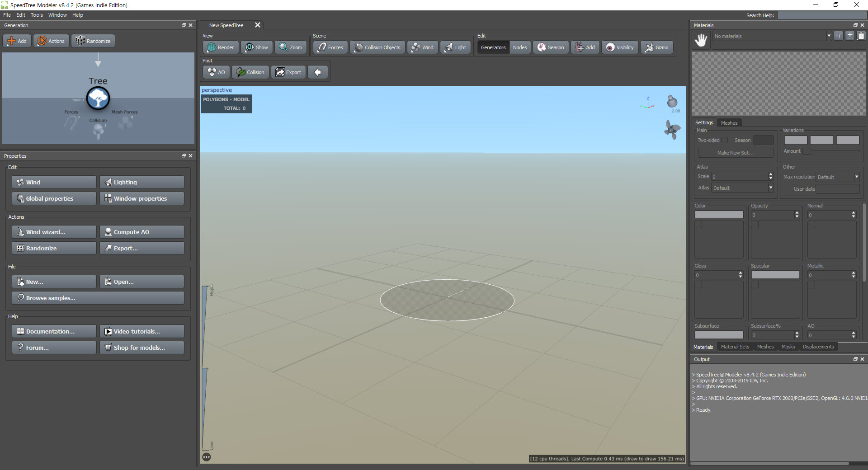The width and height of the screenshot is (868, 470).
Task: Switch to the Meshes settings tab
Action: point(729,123)
